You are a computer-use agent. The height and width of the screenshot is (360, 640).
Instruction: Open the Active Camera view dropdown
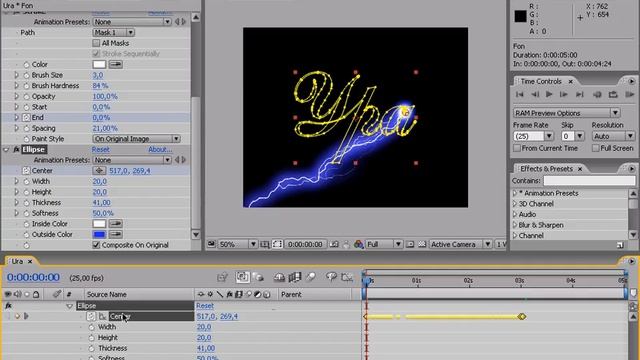click(x=460, y=244)
